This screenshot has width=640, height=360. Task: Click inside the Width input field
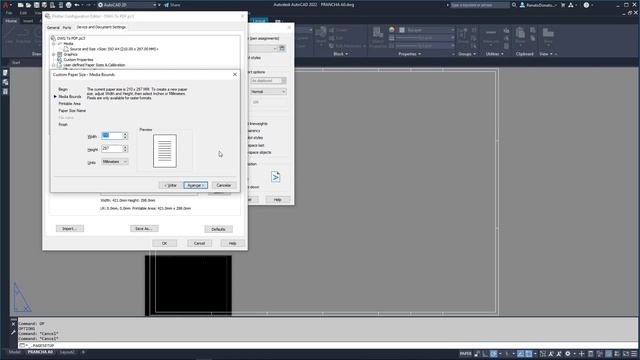112,136
